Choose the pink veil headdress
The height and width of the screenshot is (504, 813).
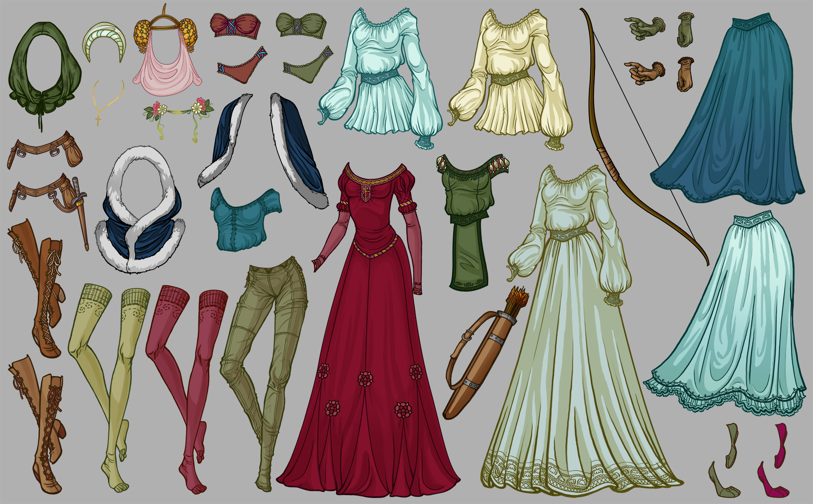click(x=167, y=76)
